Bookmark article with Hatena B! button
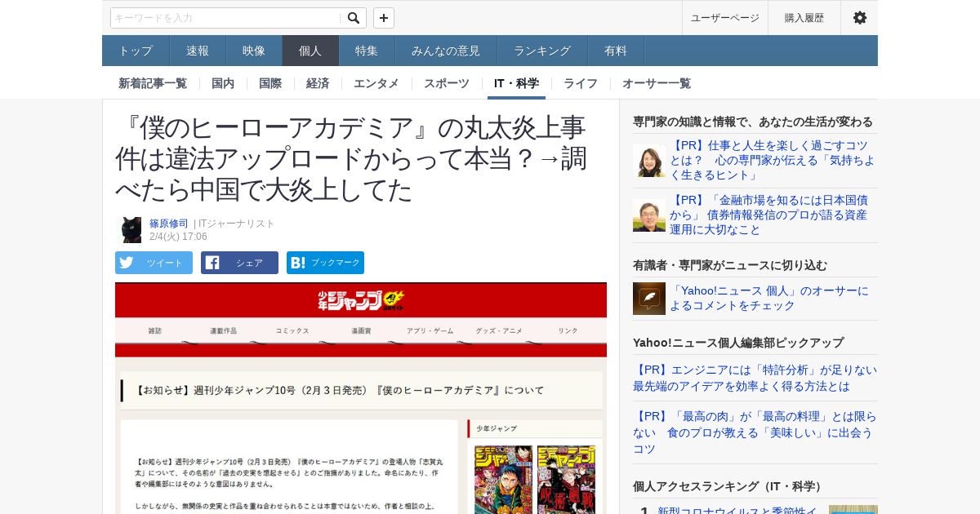The width and height of the screenshot is (980, 514). [x=325, y=263]
